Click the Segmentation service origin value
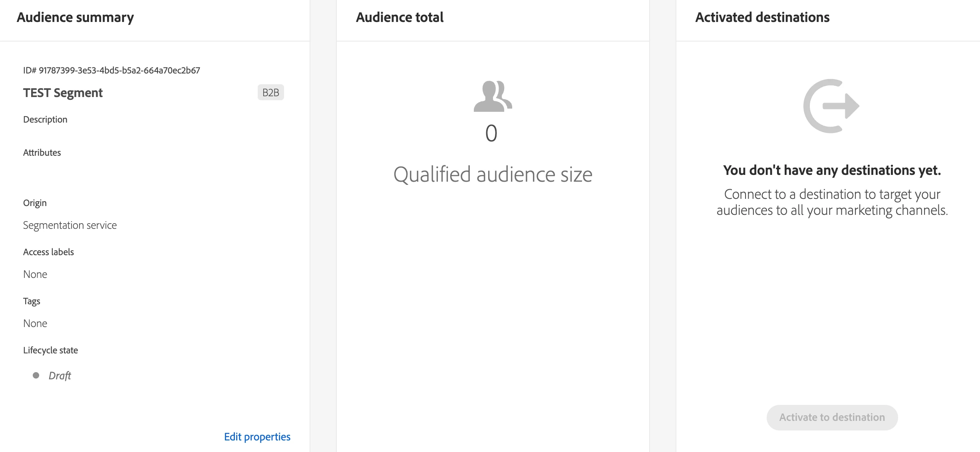Viewport: 980px width, 452px height. (x=70, y=225)
